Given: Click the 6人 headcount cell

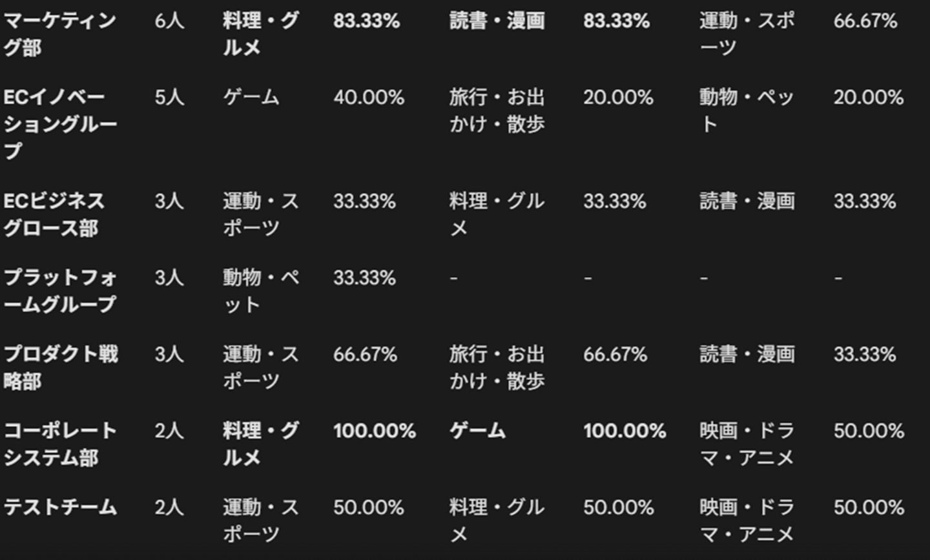Looking at the screenshot, I should [x=169, y=21].
